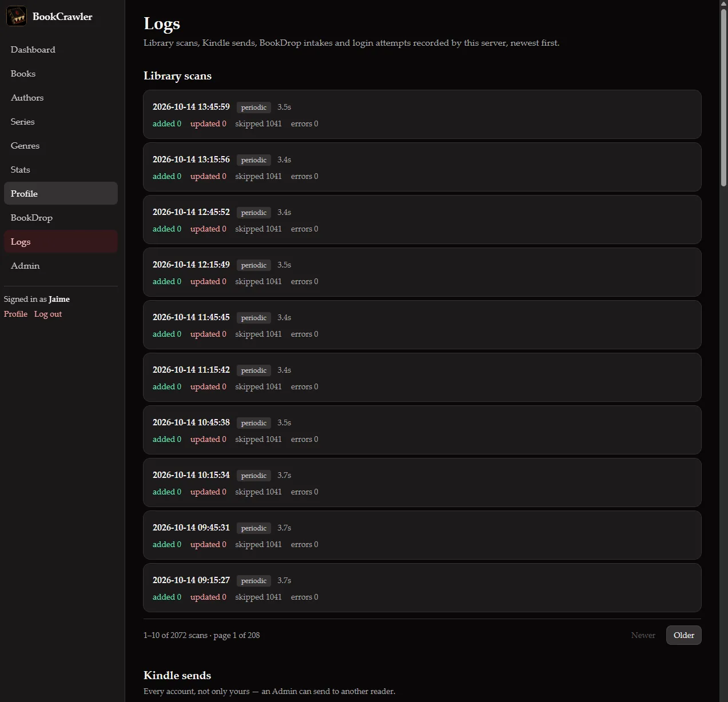This screenshot has width=728, height=702.
Task: Click the 3.7s duration of the 10:15:34 scan
Action: [284, 475]
